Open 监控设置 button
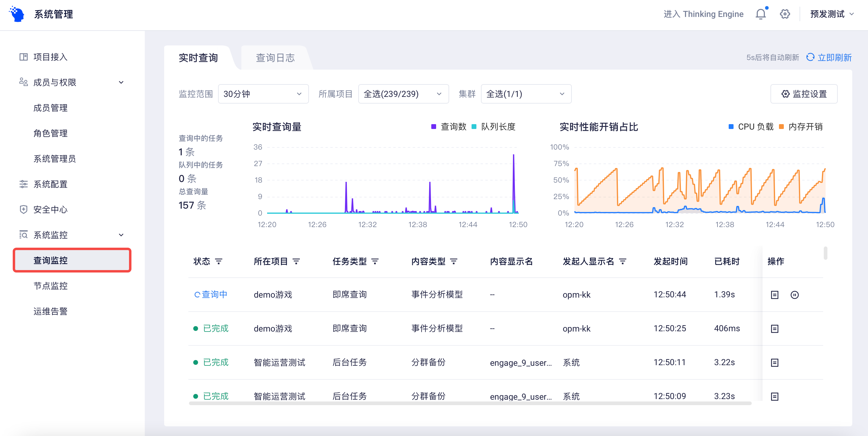The image size is (868, 436). pos(803,94)
